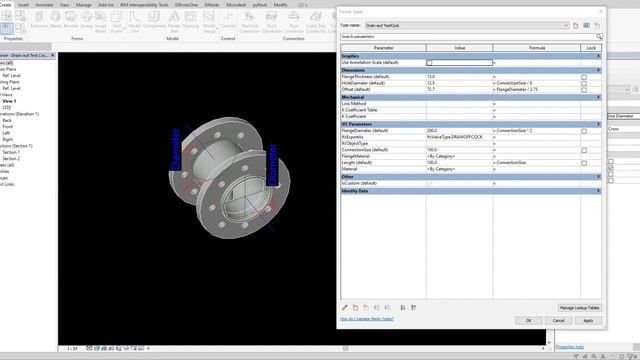Viewport: 640px width, 360px height.
Task: Open Properties help link
Action: coord(570,347)
